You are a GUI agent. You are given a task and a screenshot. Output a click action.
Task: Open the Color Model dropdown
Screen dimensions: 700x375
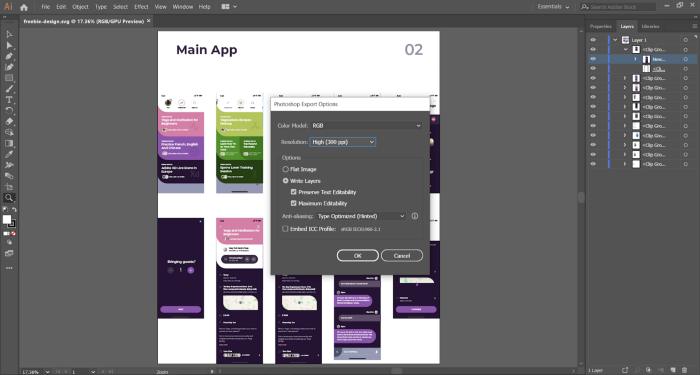tap(366, 125)
